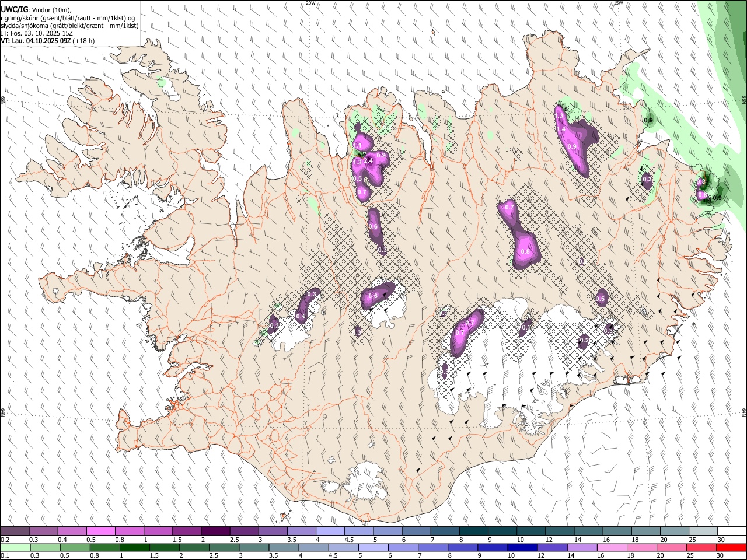Click the 15W longitude label
Image resolution: width=747 pixels, height=560 pixels.
(617, 3)
